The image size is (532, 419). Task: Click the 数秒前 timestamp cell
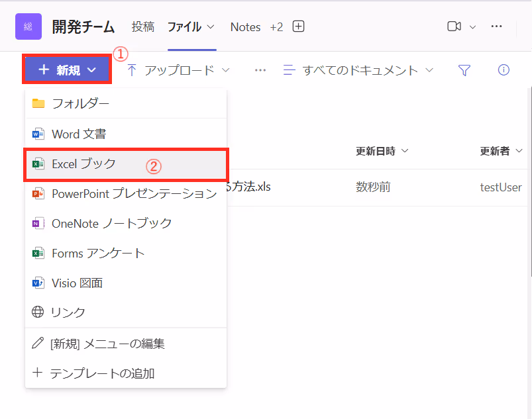click(x=373, y=187)
